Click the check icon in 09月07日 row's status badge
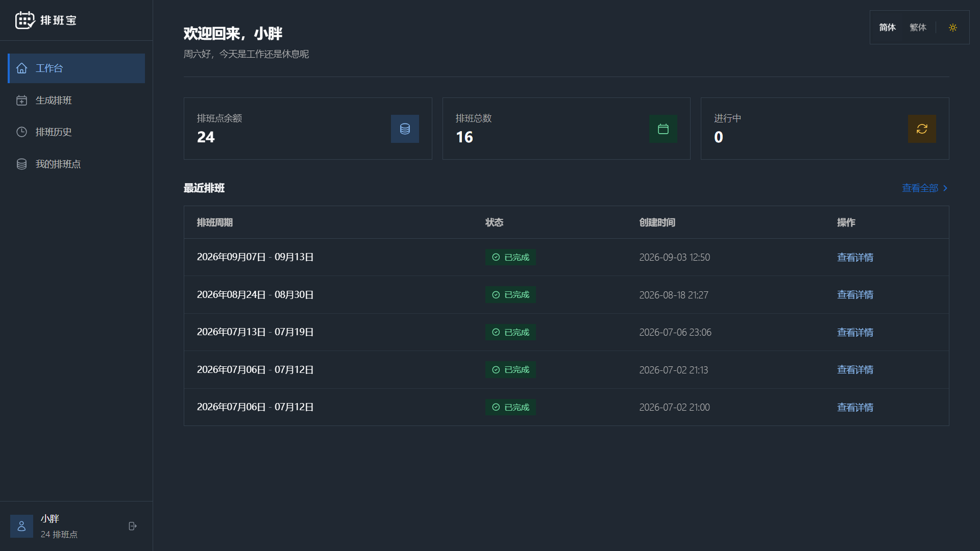The image size is (980, 551). coord(496,257)
